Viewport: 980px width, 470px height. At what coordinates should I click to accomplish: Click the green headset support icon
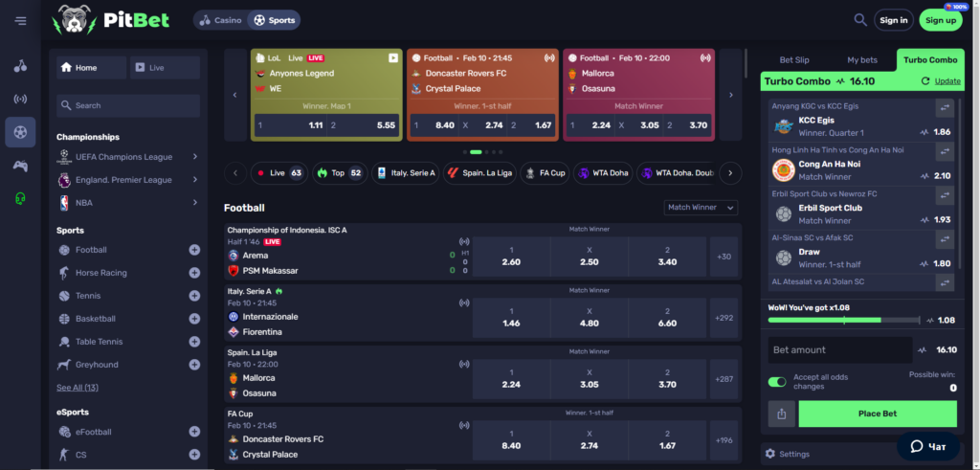20,198
